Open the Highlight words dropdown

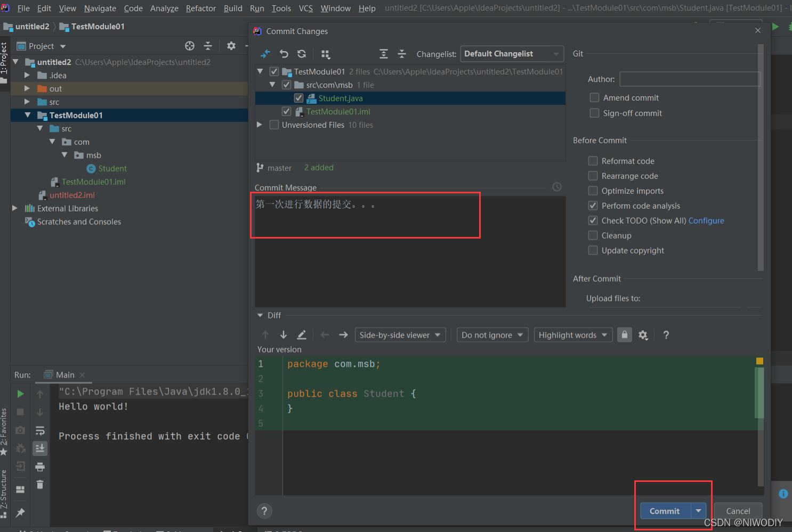(573, 335)
